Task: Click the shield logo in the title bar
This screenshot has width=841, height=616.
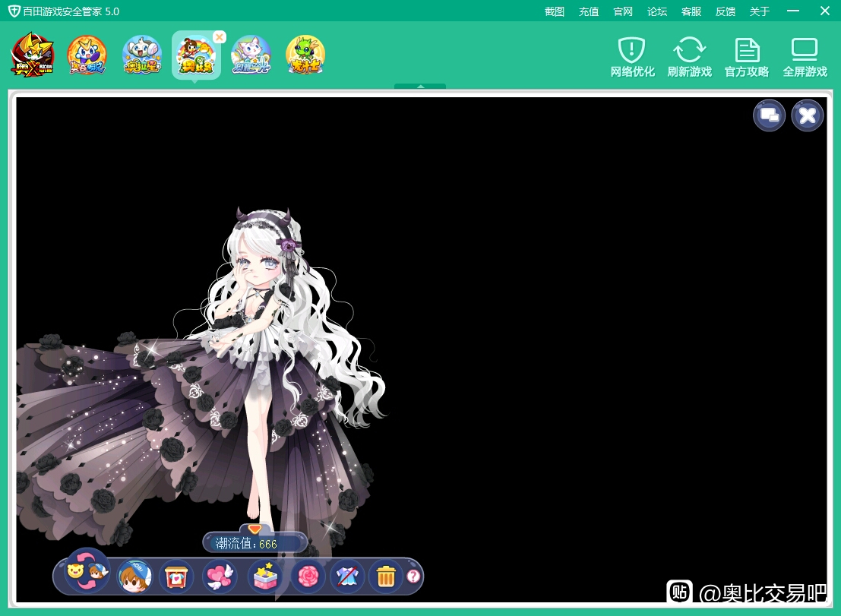Action: tap(14, 11)
